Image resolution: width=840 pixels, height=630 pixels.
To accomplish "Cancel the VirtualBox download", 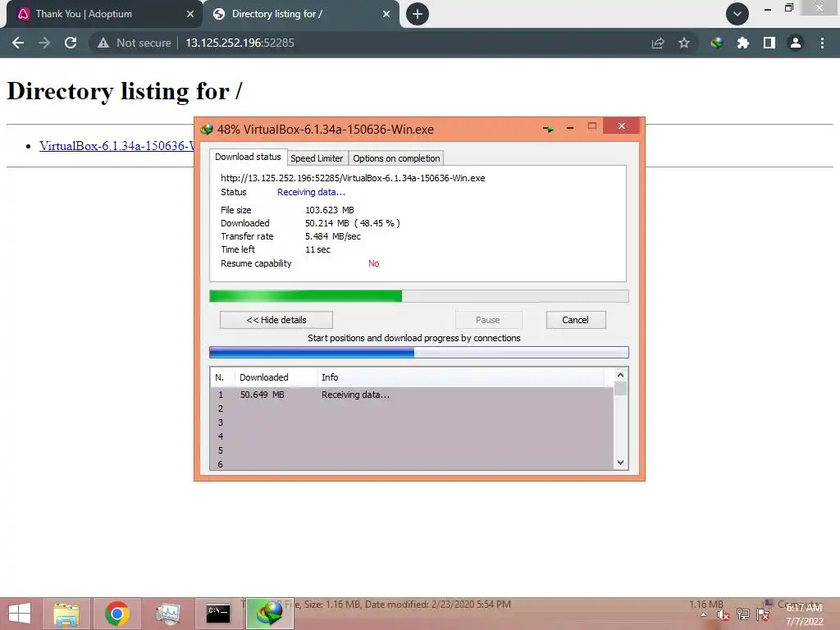I will click(576, 320).
